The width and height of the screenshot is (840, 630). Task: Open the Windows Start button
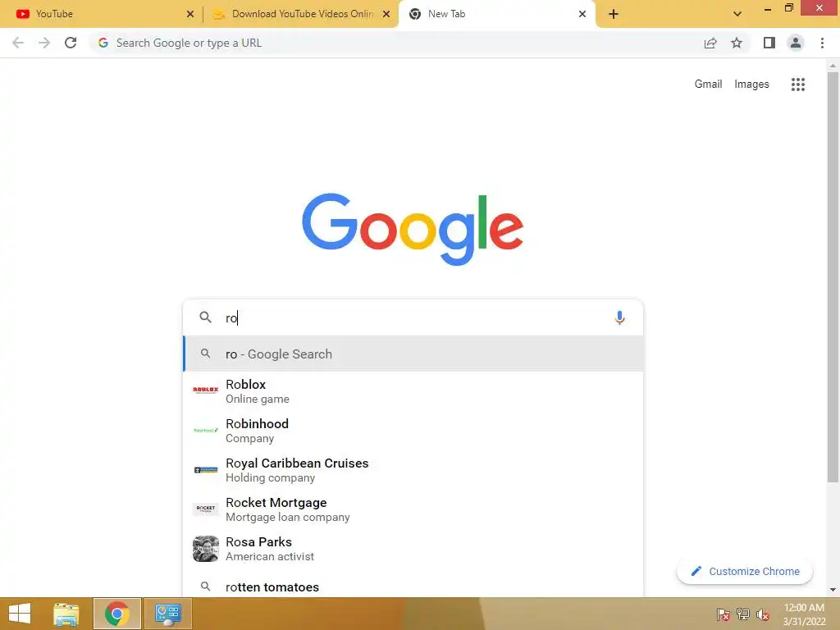coord(20,614)
